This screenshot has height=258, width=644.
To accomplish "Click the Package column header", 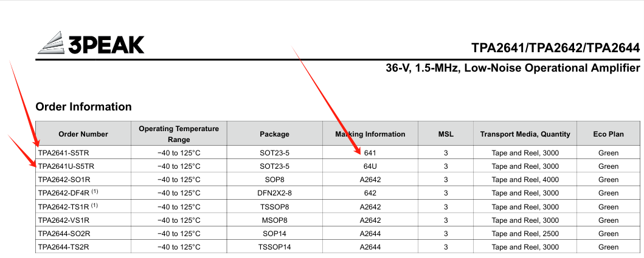I will [274, 134].
